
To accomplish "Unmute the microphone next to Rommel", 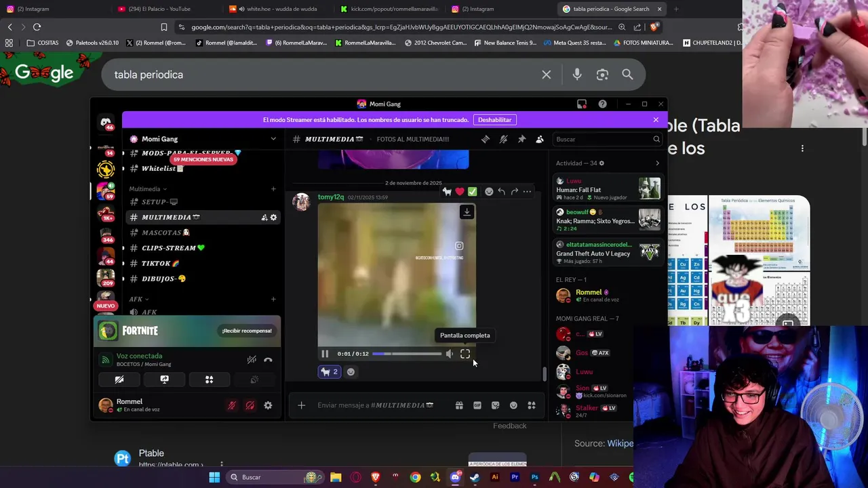I will pyautogui.click(x=232, y=405).
